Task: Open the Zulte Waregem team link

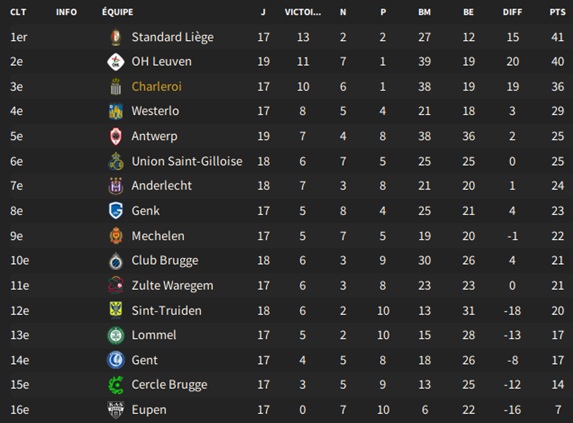Action: click(172, 286)
